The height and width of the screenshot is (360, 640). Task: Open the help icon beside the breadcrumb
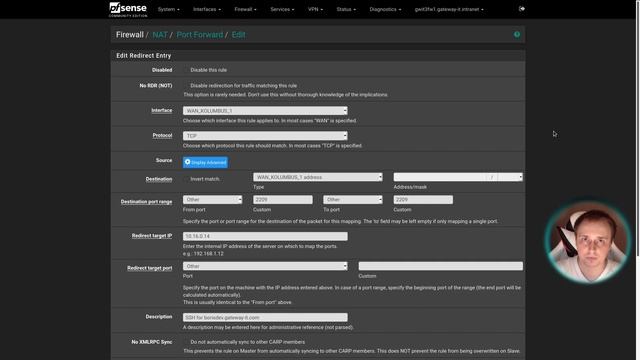click(517, 35)
